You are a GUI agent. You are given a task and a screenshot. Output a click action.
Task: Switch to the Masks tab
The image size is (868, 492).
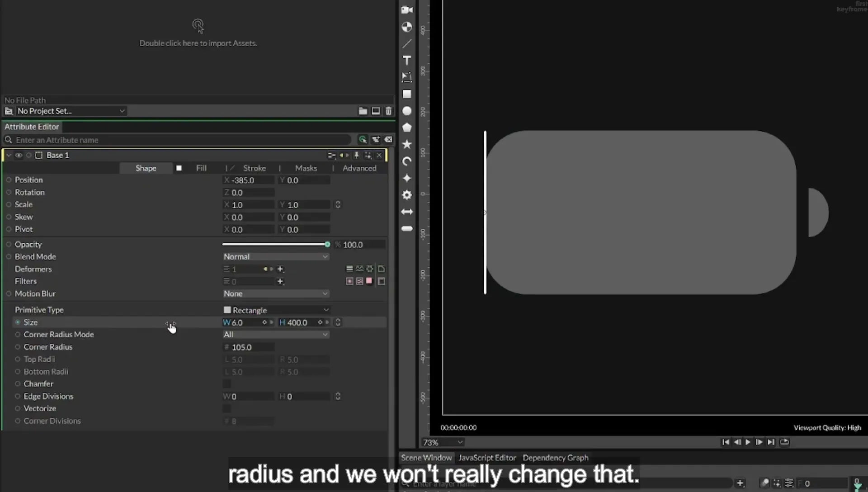pos(306,168)
